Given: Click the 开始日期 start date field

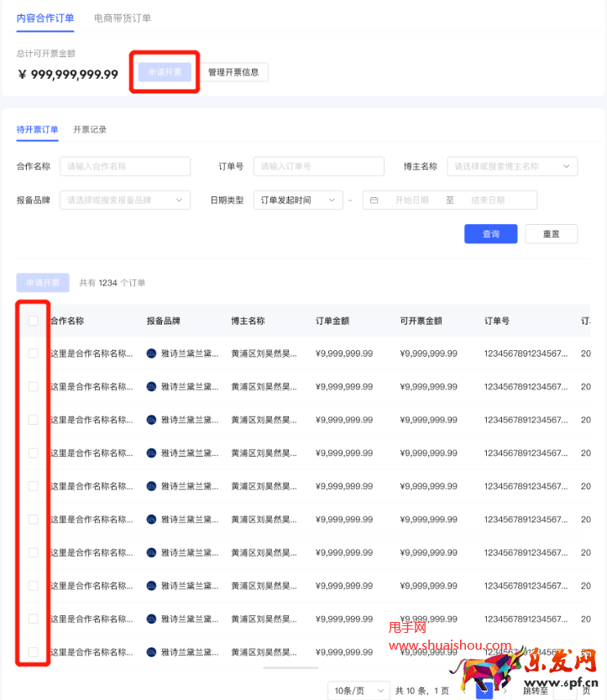Looking at the screenshot, I should click(411, 201).
